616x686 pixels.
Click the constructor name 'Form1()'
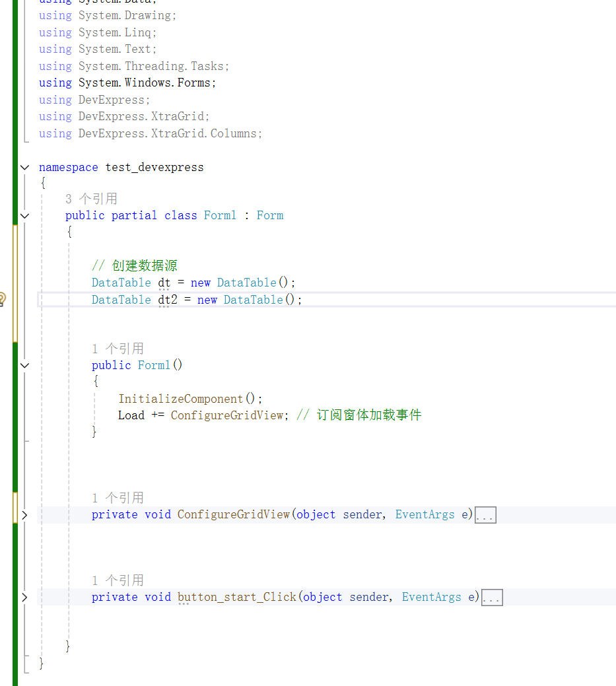click(x=160, y=365)
